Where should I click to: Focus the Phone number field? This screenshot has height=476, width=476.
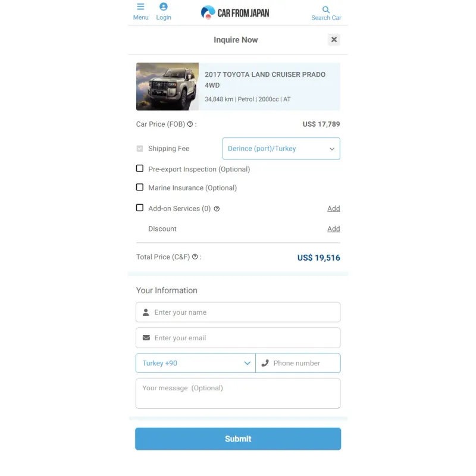coord(298,363)
